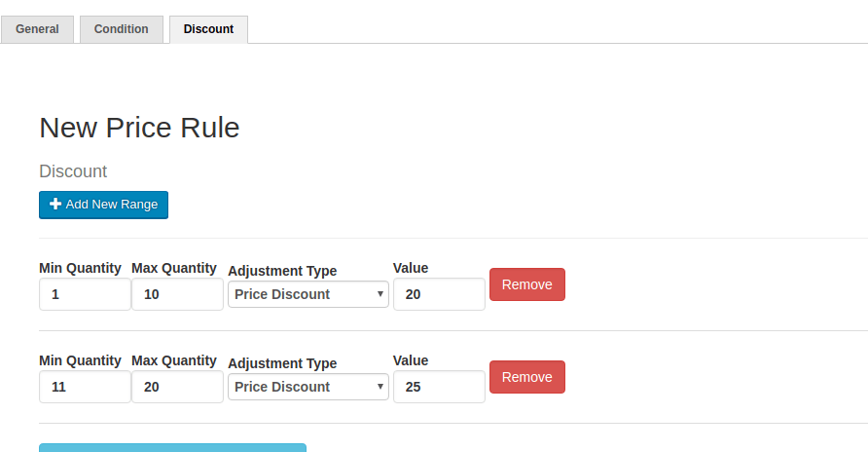Remove the 1 to 10 quantity range
Image resolution: width=868 pixels, height=452 pixels.
tap(526, 284)
